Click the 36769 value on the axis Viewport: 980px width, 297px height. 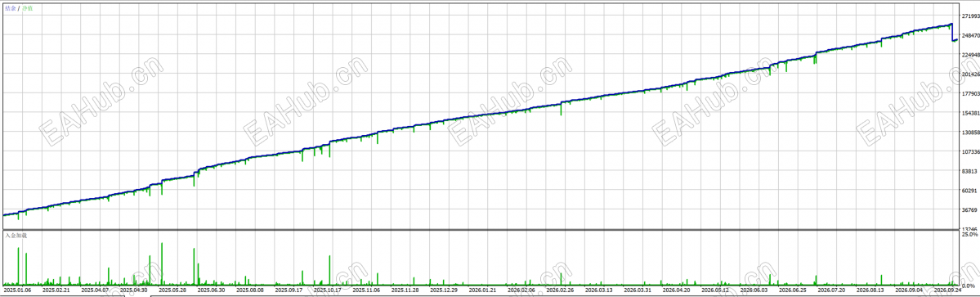[969, 209]
